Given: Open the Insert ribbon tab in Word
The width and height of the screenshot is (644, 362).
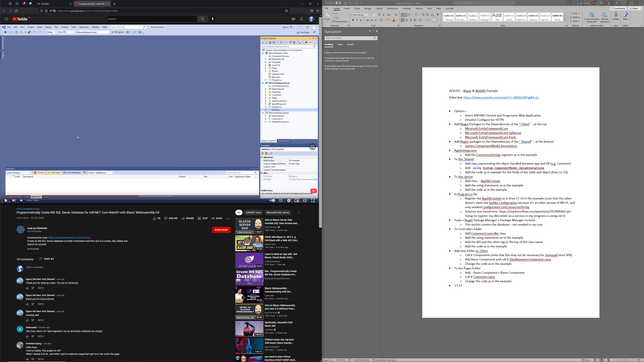Looking at the screenshot, I should [347, 9].
